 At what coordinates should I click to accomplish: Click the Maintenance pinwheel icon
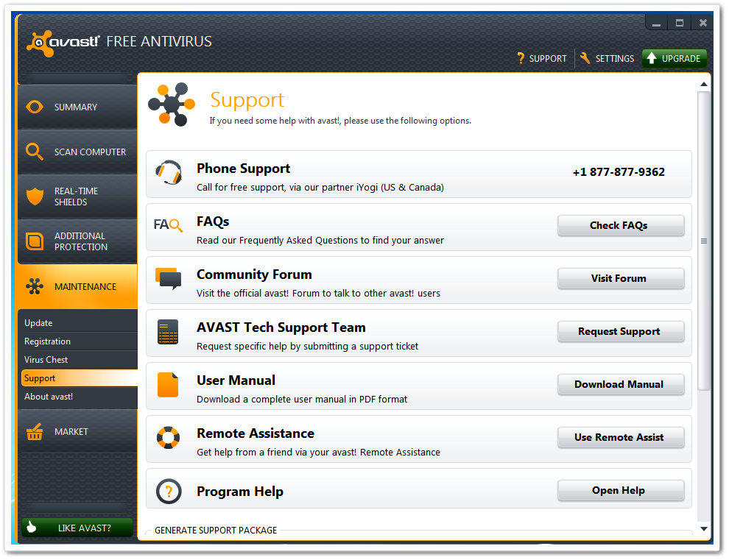(x=34, y=286)
